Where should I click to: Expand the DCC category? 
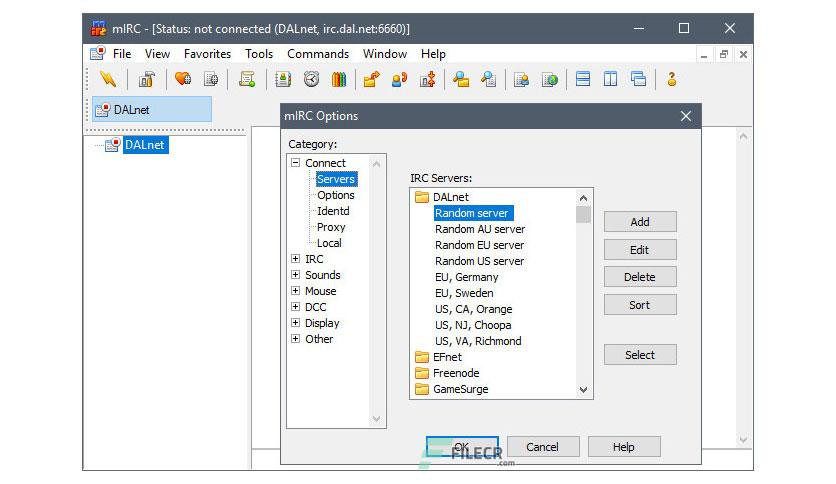295,306
